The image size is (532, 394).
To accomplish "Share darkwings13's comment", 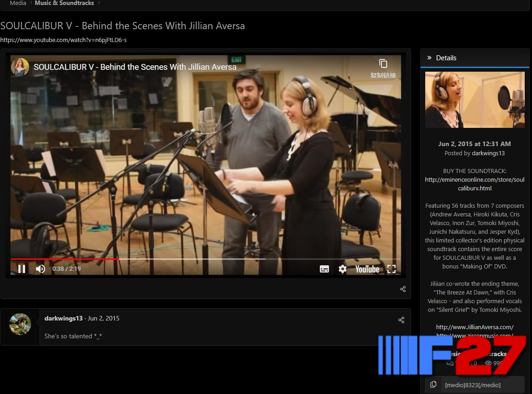I will pyautogui.click(x=401, y=320).
